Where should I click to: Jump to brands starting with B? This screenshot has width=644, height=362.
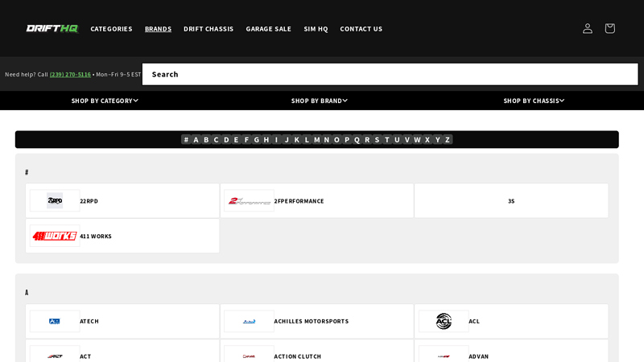(x=206, y=139)
